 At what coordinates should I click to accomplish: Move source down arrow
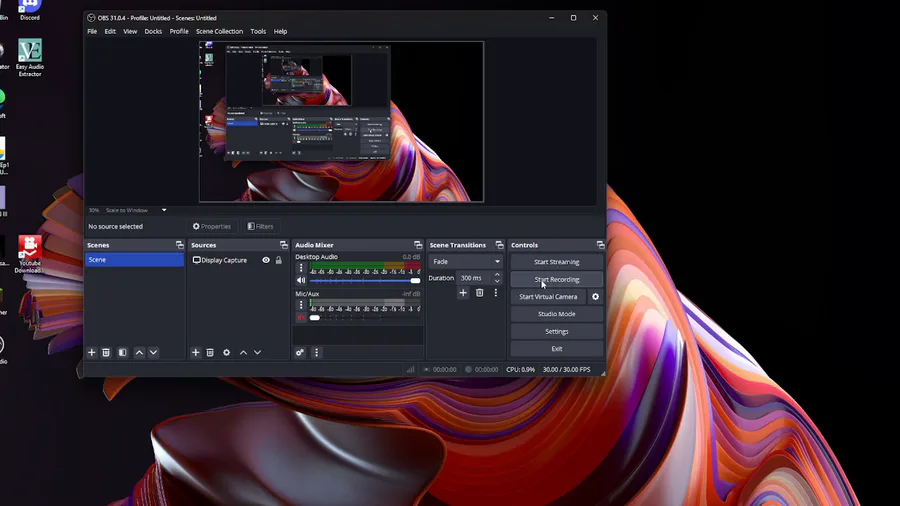pyautogui.click(x=258, y=352)
